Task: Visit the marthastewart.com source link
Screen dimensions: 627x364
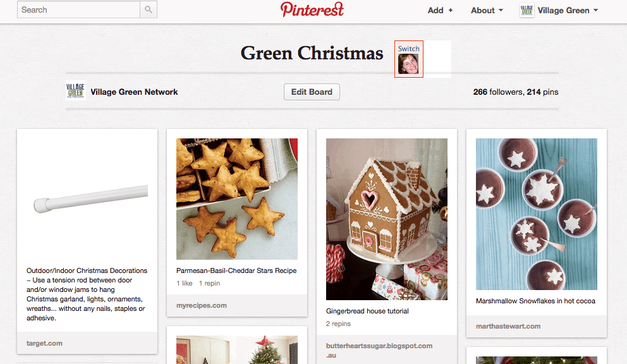Action: point(508,326)
